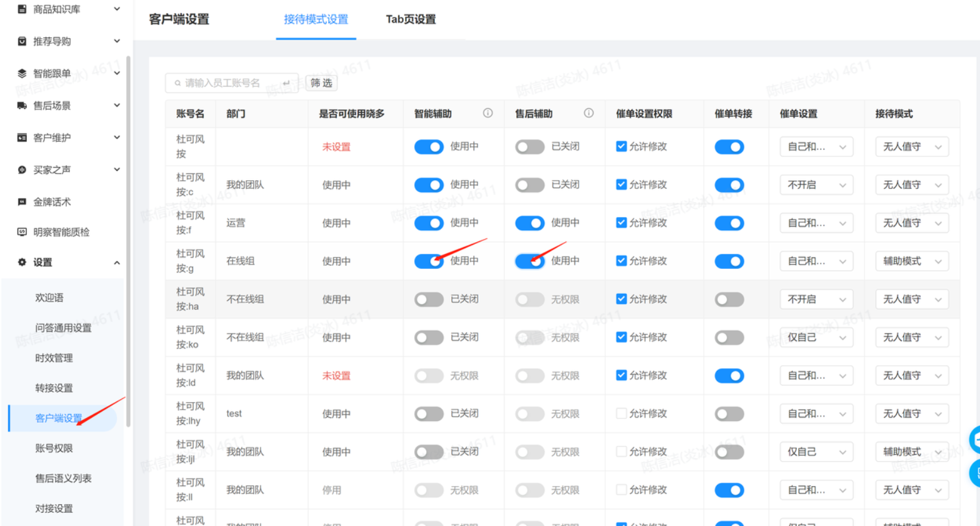Viewport: 980px width, 526px height.
Task: Click the 买家之声 icon
Action: (x=22, y=169)
